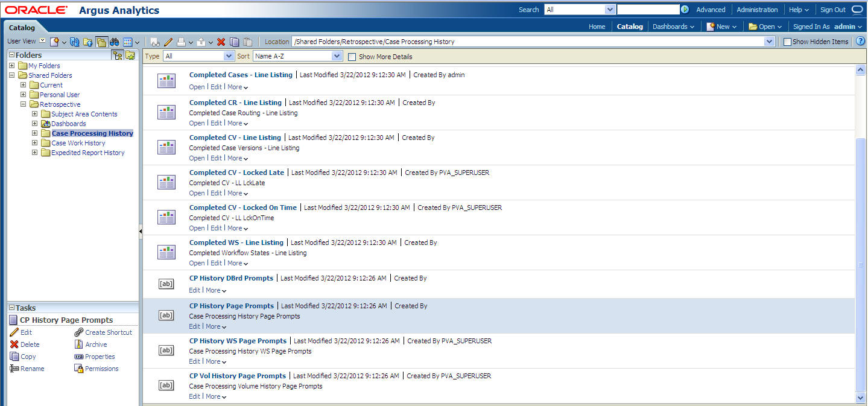
Task: Open the Open menu in header bar
Action: click(x=765, y=27)
